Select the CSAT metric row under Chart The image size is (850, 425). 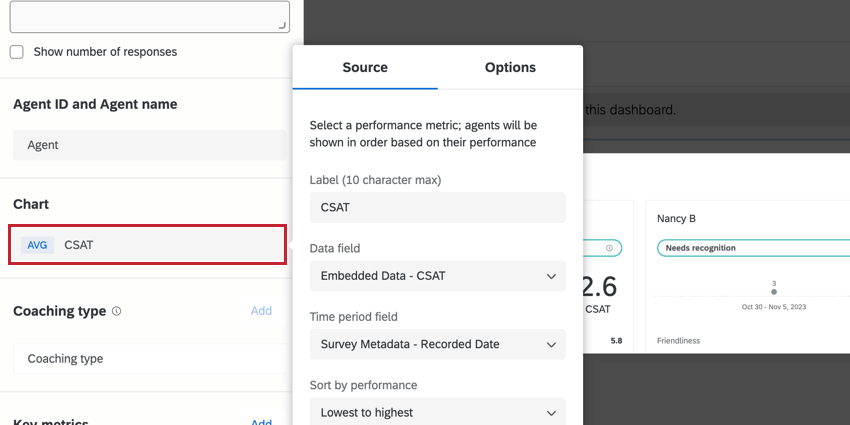coord(160,245)
